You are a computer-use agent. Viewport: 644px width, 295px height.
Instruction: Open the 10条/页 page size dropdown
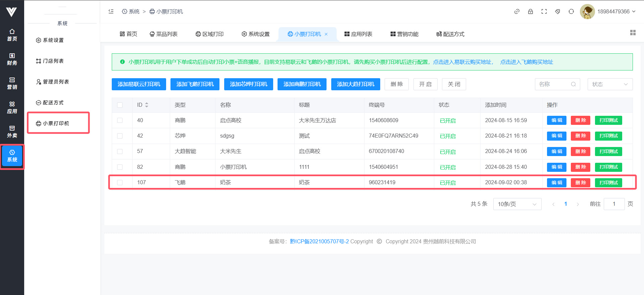tap(517, 204)
